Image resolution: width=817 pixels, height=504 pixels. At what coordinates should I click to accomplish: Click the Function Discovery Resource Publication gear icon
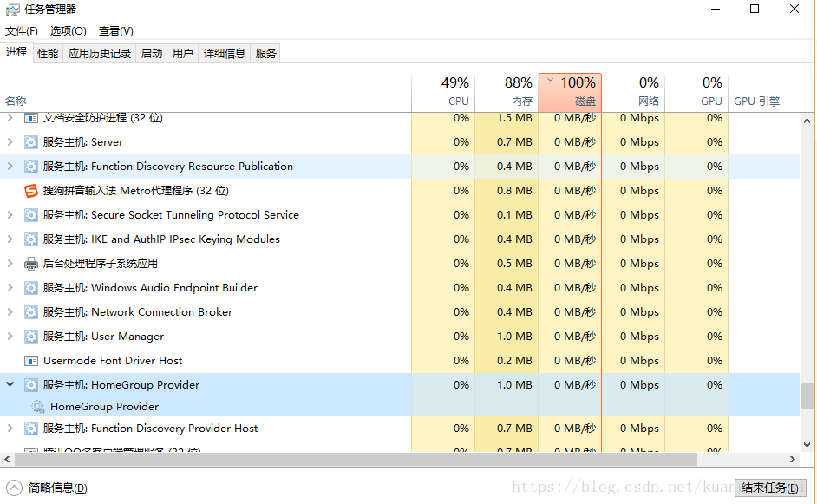(x=31, y=167)
